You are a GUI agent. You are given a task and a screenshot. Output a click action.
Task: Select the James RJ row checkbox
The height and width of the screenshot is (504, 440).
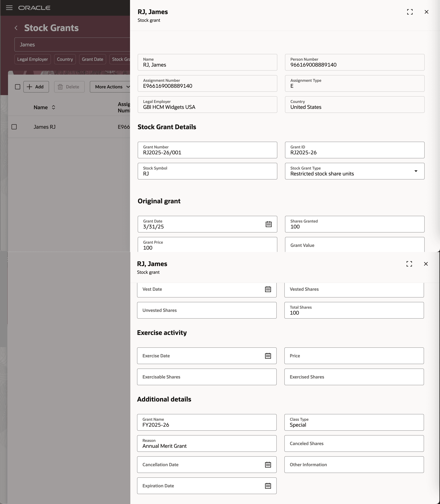tap(14, 127)
